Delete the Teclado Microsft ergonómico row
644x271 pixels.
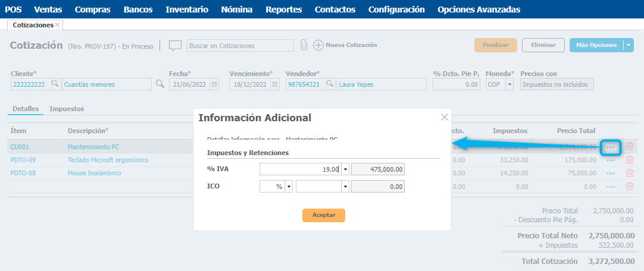(x=630, y=160)
